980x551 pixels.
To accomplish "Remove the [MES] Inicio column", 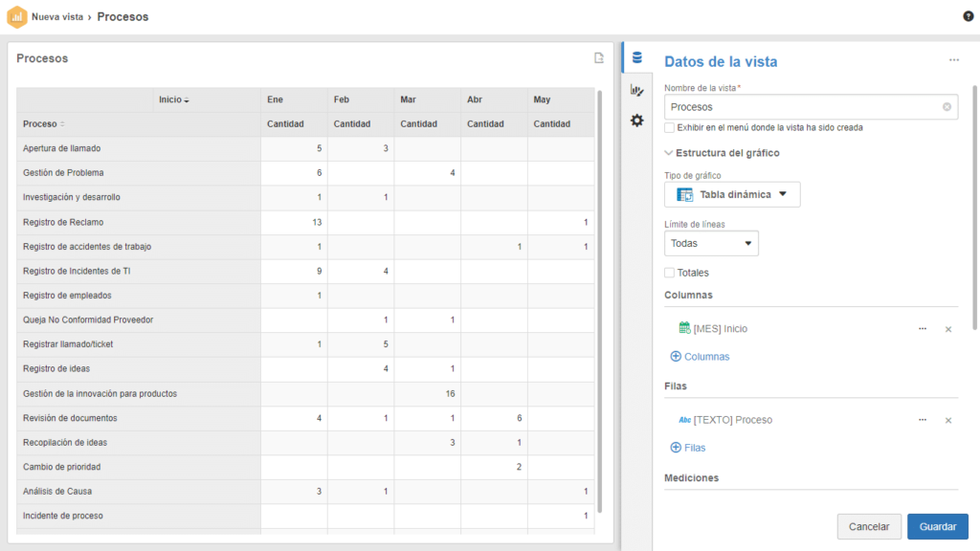I will pyautogui.click(x=948, y=329).
